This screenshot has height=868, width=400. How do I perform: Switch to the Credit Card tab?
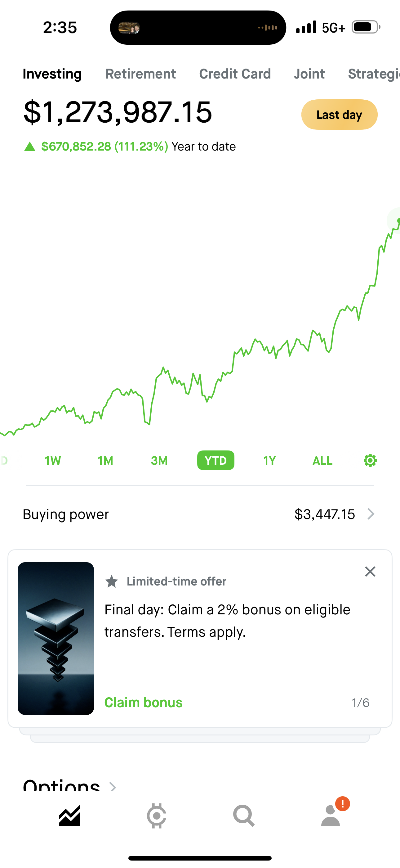tap(235, 74)
